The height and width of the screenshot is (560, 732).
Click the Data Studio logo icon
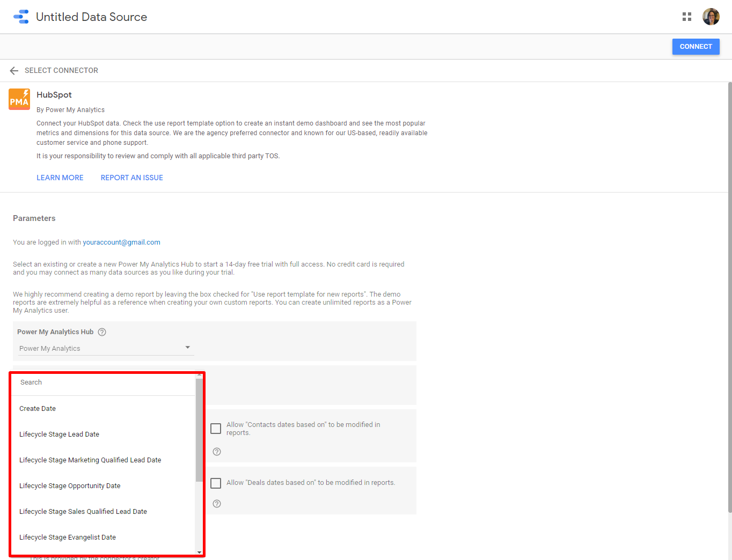[21, 17]
